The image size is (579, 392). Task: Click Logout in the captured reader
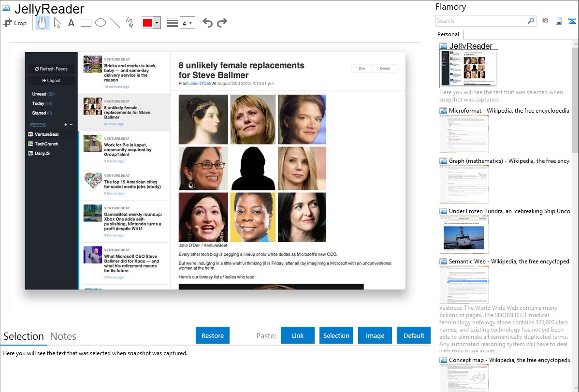pyautogui.click(x=51, y=81)
